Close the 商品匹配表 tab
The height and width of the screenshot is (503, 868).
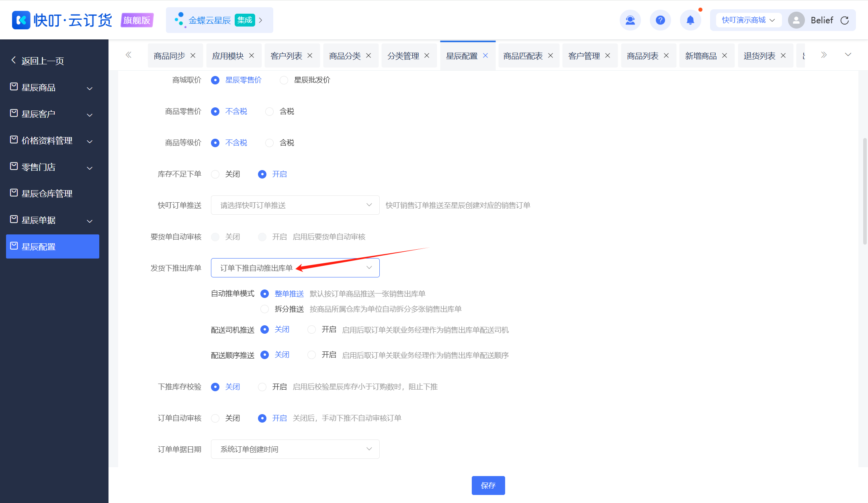coord(551,55)
